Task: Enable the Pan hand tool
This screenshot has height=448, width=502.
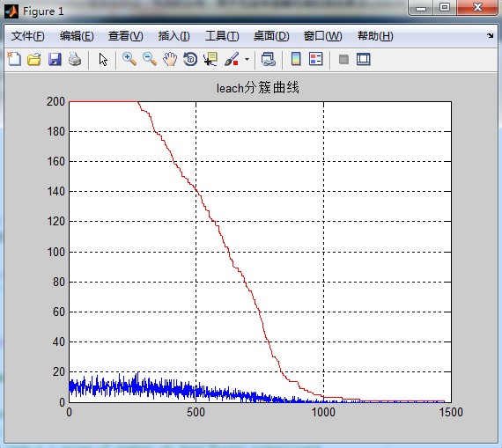Action: pos(170,60)
